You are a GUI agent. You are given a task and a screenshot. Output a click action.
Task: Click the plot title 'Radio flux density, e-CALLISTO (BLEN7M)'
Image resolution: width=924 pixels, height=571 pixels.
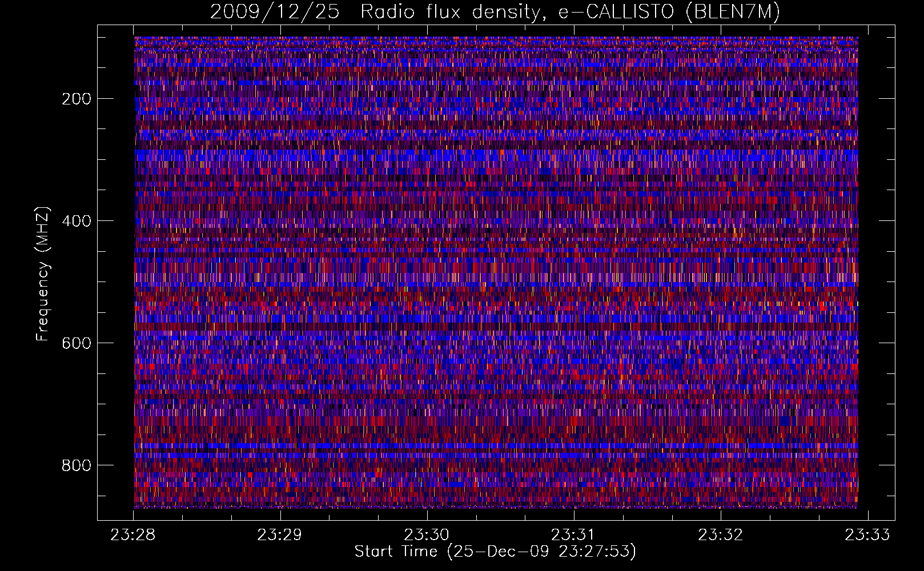(x=570, y=12)
